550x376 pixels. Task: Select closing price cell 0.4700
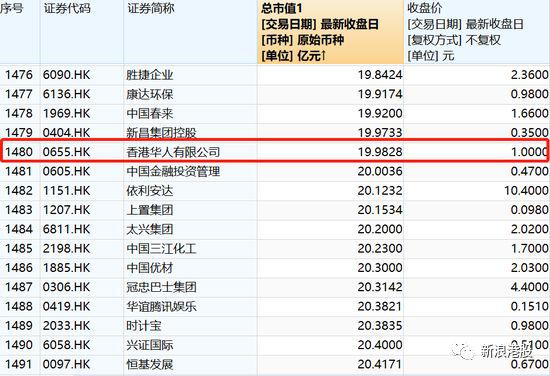coord(529,171)
